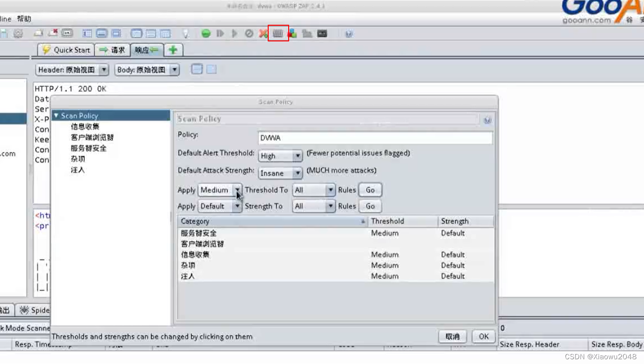Click the session properties box icon

coord(68,34)
